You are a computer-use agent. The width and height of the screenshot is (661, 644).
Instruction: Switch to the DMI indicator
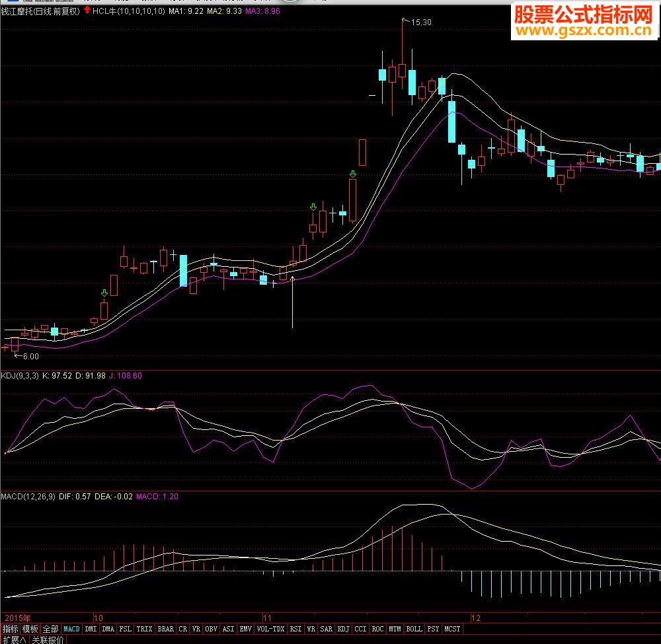pos(91,629)
